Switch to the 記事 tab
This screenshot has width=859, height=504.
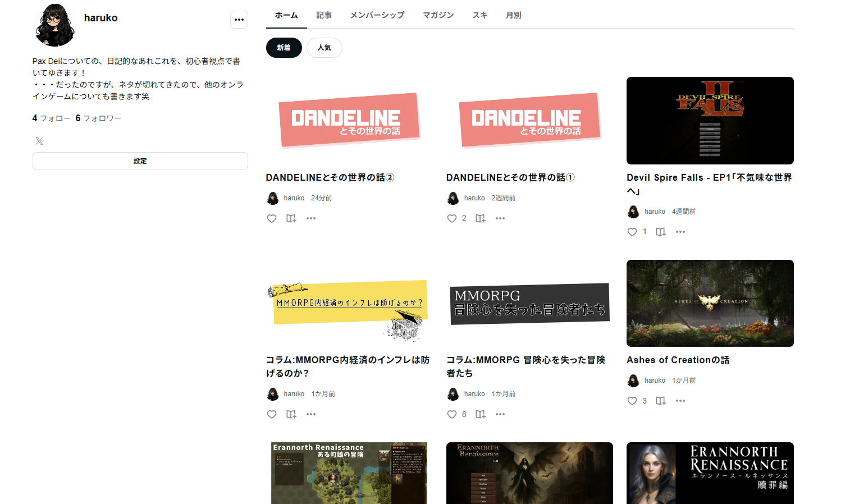(323, 15)
